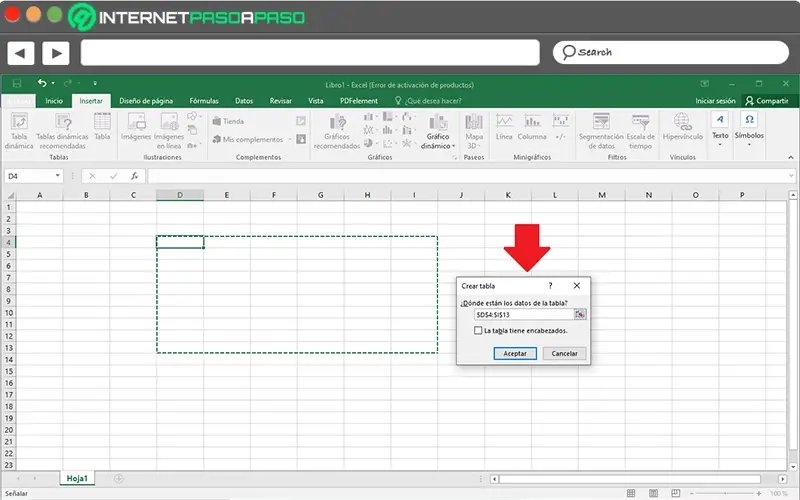Click browser forward arrow button
The width and height of the screenshot is (800, 500).
tap(56, 53)
